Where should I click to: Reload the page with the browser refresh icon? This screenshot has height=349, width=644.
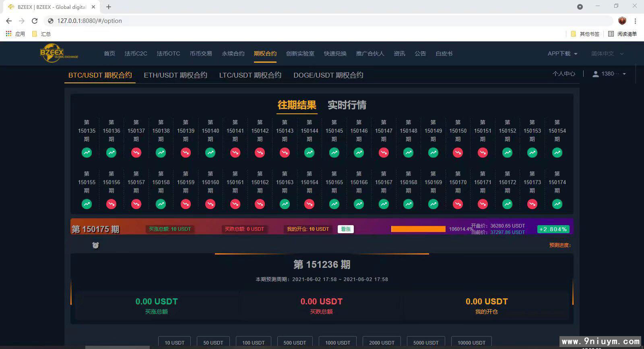[x=35, y=21]
